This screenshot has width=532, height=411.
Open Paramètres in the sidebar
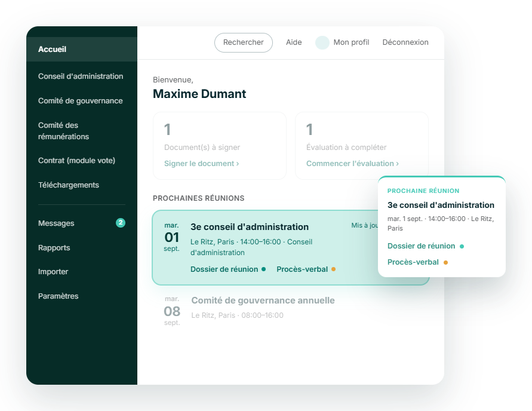point(82,296)
